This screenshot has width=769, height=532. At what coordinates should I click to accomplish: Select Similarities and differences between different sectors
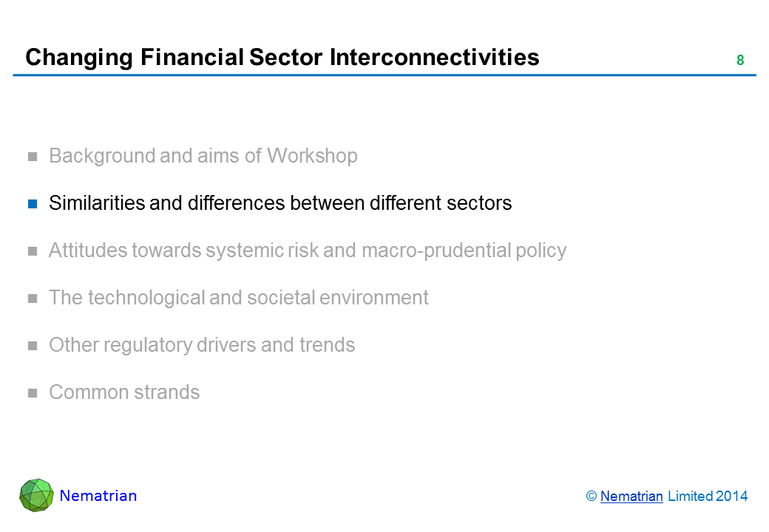point(280,203)
